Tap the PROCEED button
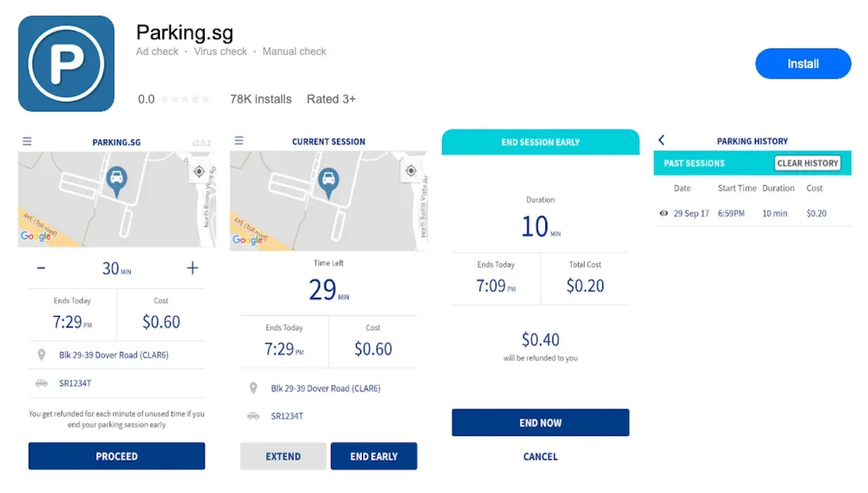Screen dimensions: 868x493 (116, 456)
